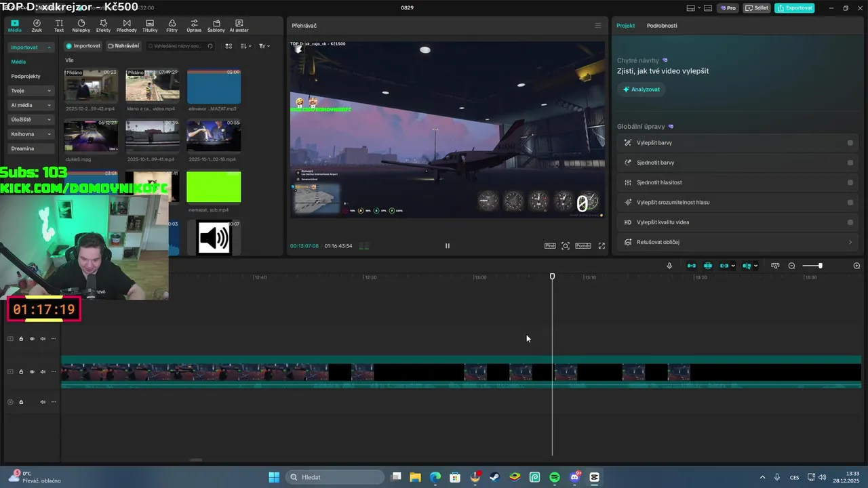
Task: Open the Úprava adjustment tool
Action: 194,26
